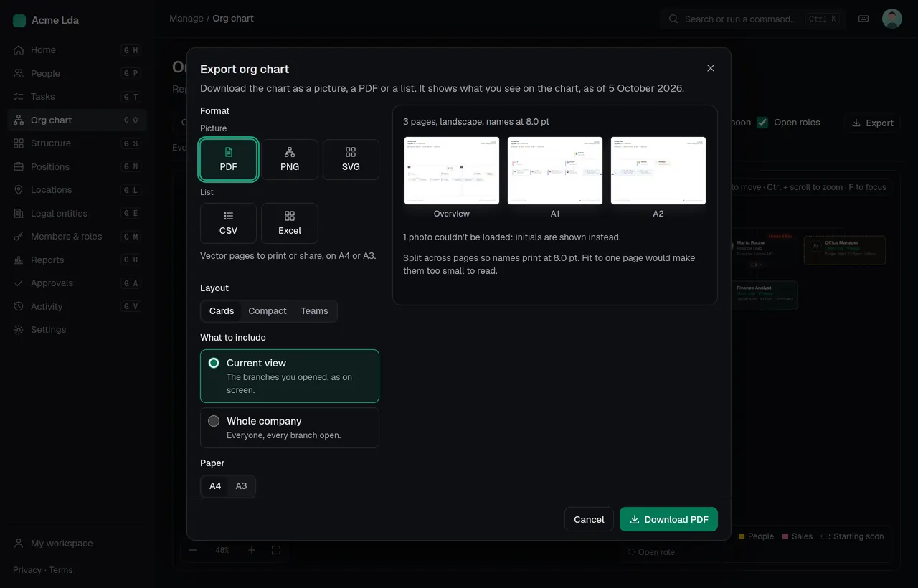Open the Terms link
This screenshot has width=918, height=588.
[x=61, y=570]
